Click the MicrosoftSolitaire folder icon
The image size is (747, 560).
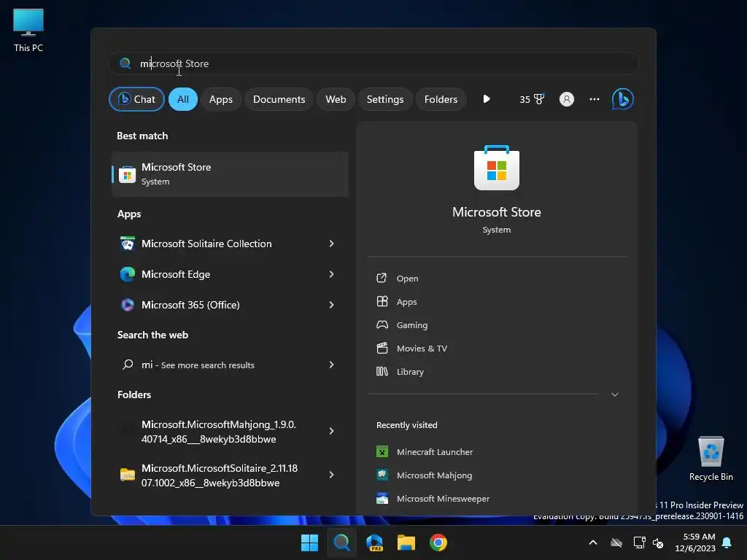point(127,475)
